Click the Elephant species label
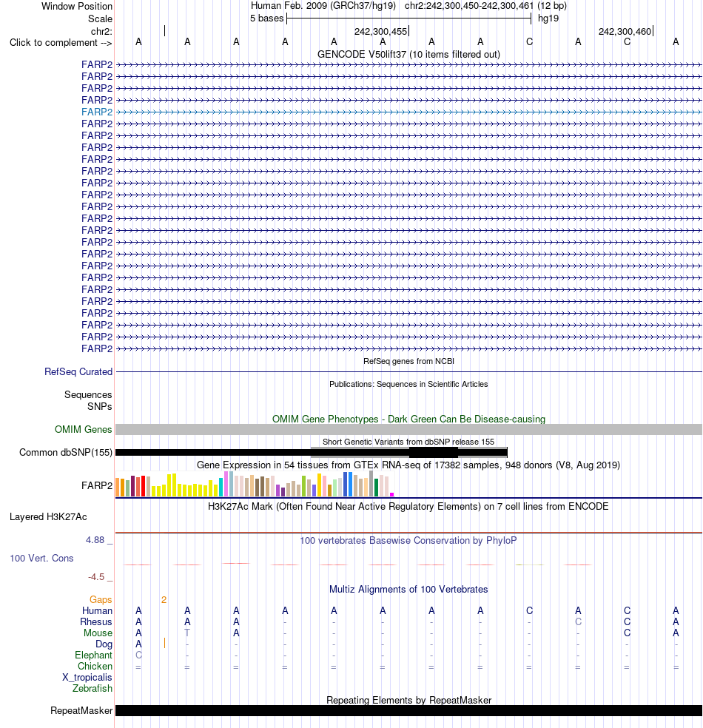The width and height of the screenshot is (703, 728). click(93, 655)
